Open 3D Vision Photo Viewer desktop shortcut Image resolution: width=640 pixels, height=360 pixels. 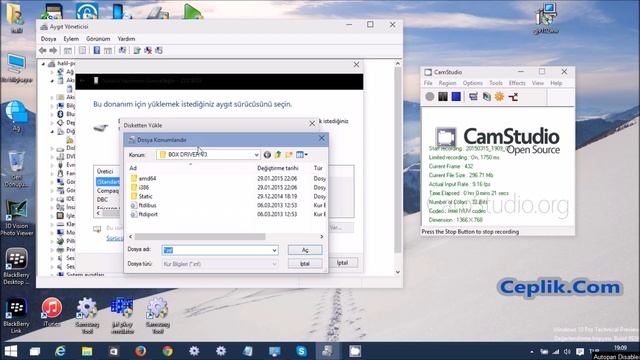[x=16, y=218]
